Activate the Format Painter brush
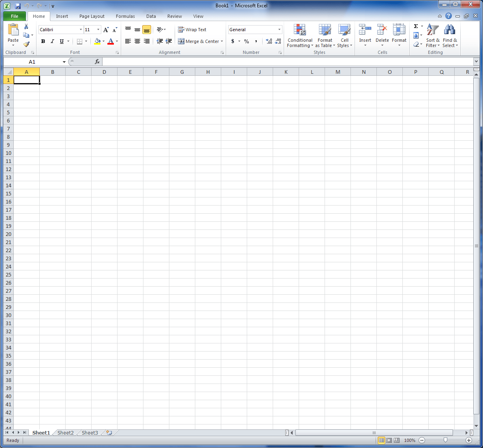Screen dimensions: 483x448 (x=26, y=44)
